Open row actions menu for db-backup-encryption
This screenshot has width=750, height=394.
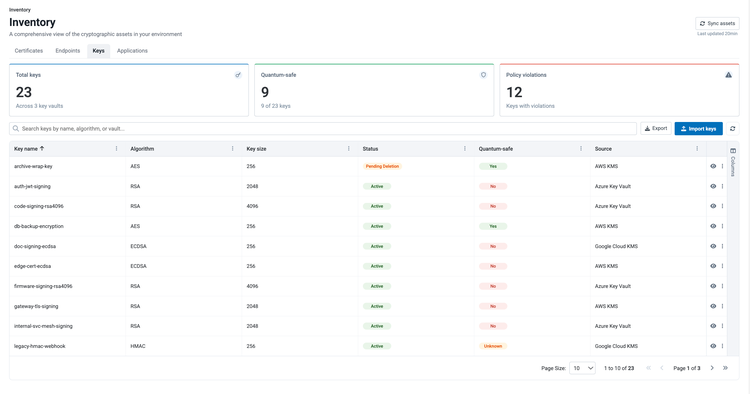722,226
